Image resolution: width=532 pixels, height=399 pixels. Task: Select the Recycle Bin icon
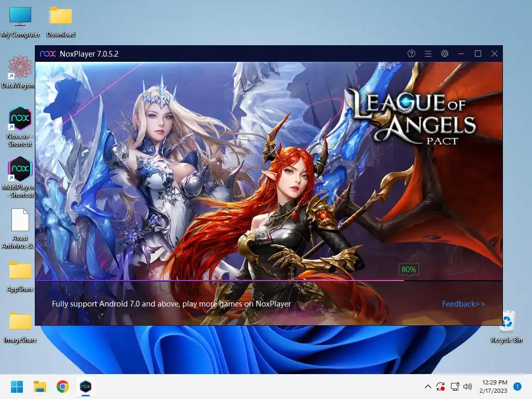click(x=507, y=326)
